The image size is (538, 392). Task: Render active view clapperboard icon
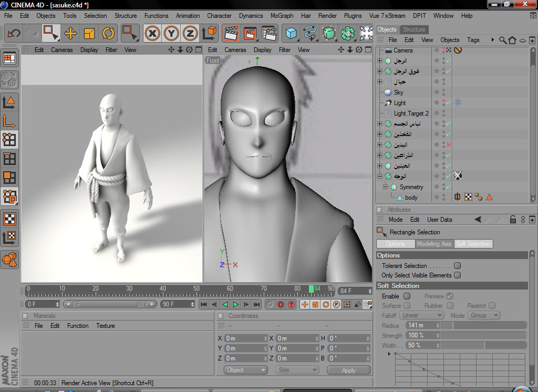pyautogui.click(x=231, y=33)
